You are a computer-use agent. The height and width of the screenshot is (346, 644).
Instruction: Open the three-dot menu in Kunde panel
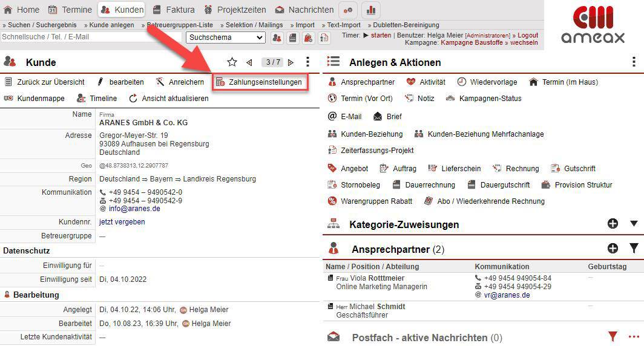tap(308, 62)
